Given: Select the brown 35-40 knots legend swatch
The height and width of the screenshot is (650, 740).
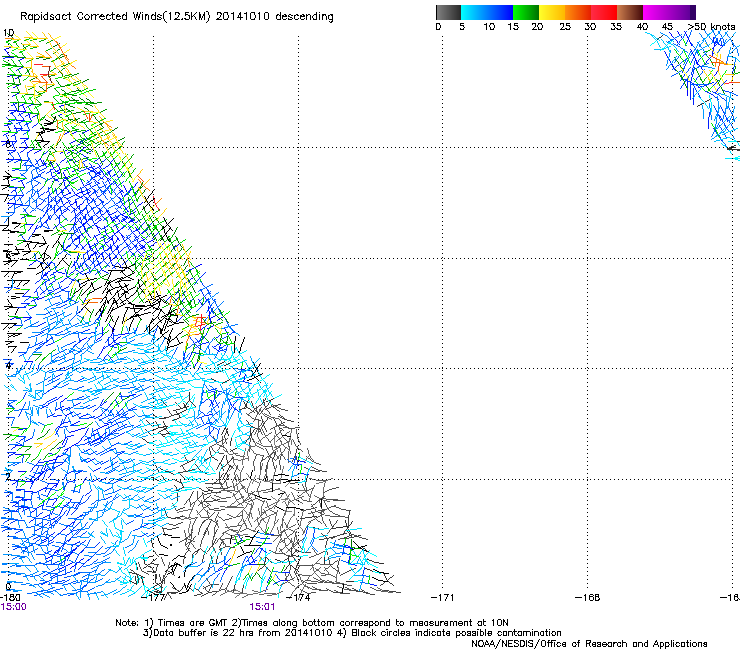Looking at the screenshot, I should [630, 12].
